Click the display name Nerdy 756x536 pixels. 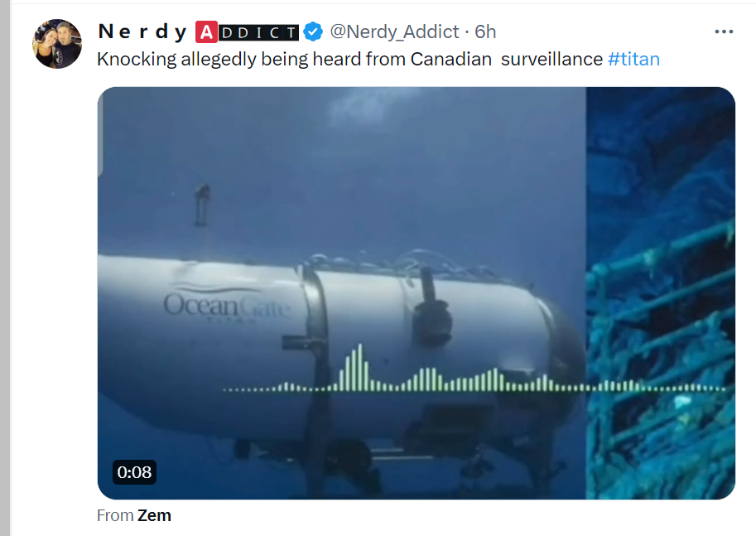pyautogui.click(x=142, y=31)
